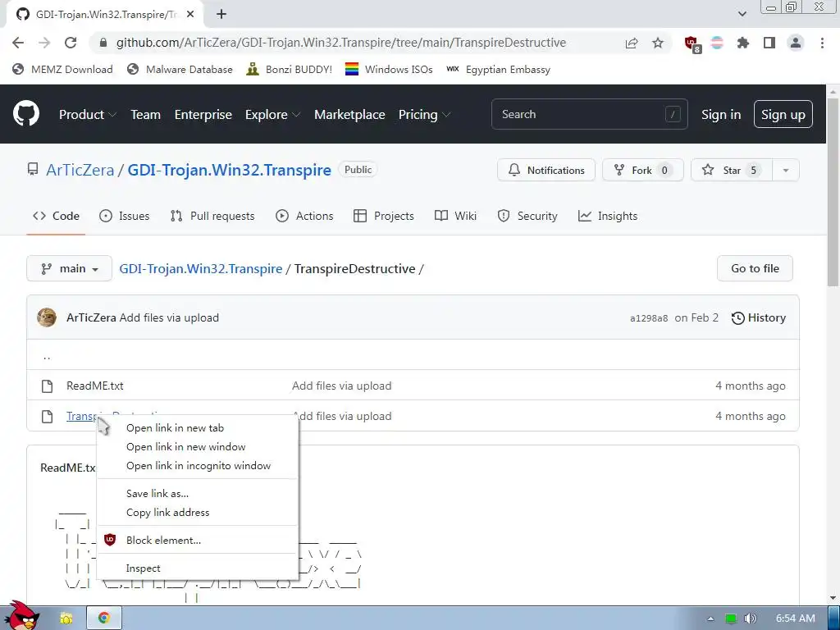Open the Team page

pyautogui.click(x=146, y=115)
